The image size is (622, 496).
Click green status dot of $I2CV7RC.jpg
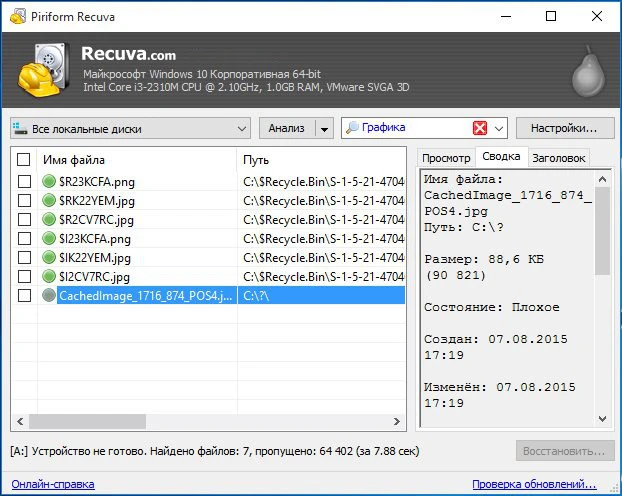tap(50, 277)
